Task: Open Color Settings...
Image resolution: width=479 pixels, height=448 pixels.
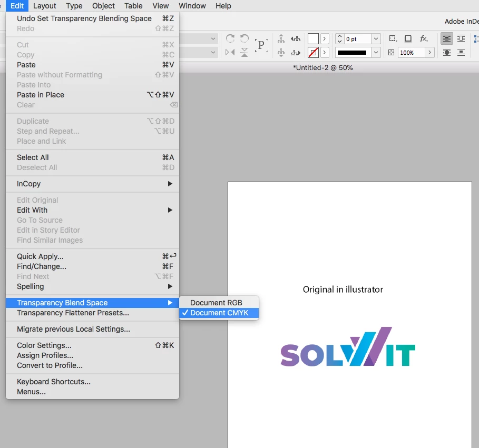Action: pos(92,345)
